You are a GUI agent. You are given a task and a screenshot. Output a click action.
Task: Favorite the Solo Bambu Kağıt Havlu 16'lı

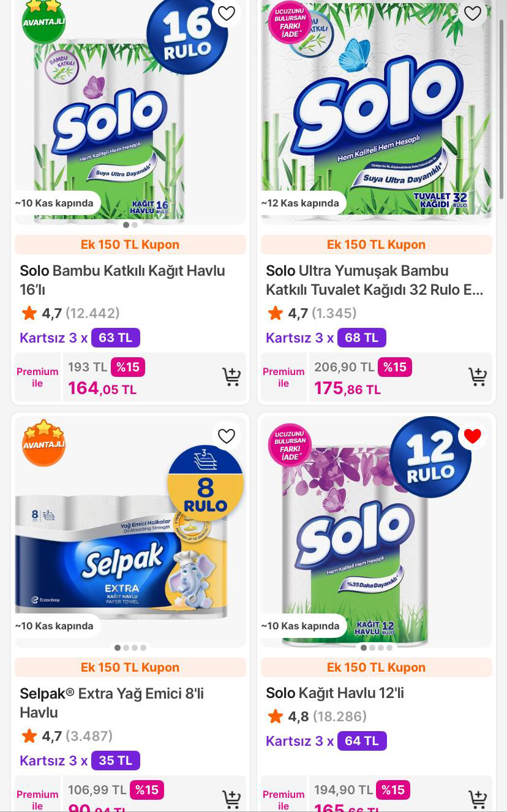click(227, 13)
